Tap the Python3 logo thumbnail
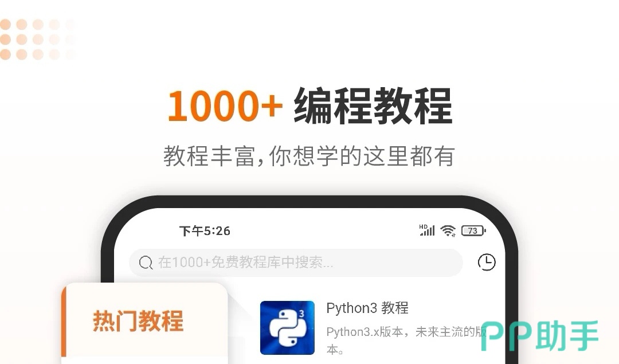Viewport: 619px width, 364px height. (x=287, y=328)
